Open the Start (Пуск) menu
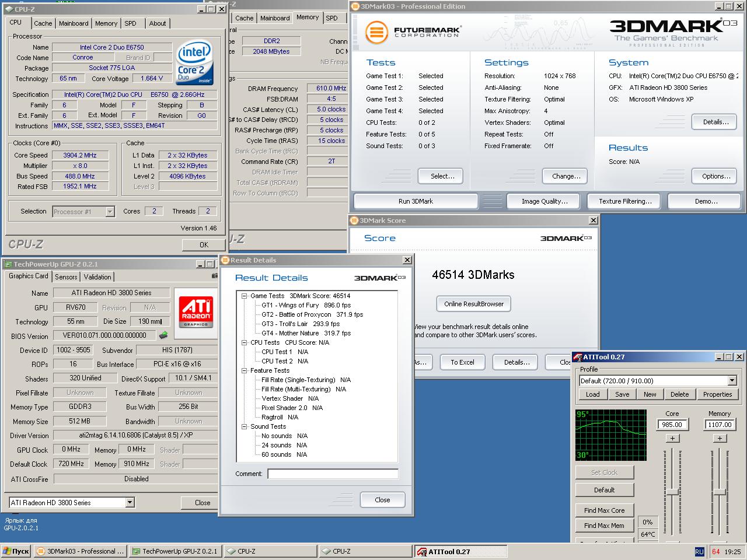747x560 pixels. 16,551
